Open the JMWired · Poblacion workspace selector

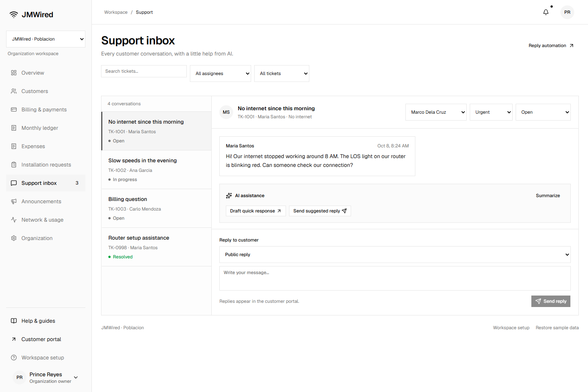[46, 39]
